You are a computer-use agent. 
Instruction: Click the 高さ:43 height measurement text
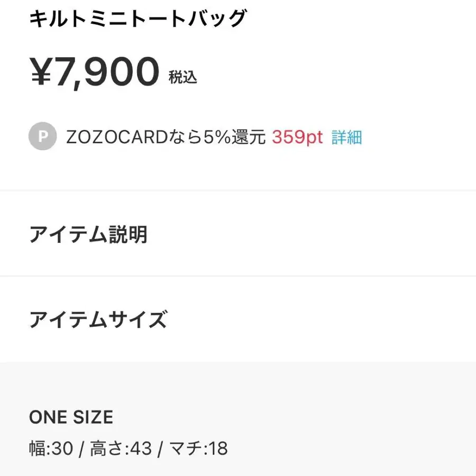pyautogui.click(x=121, y=448)
